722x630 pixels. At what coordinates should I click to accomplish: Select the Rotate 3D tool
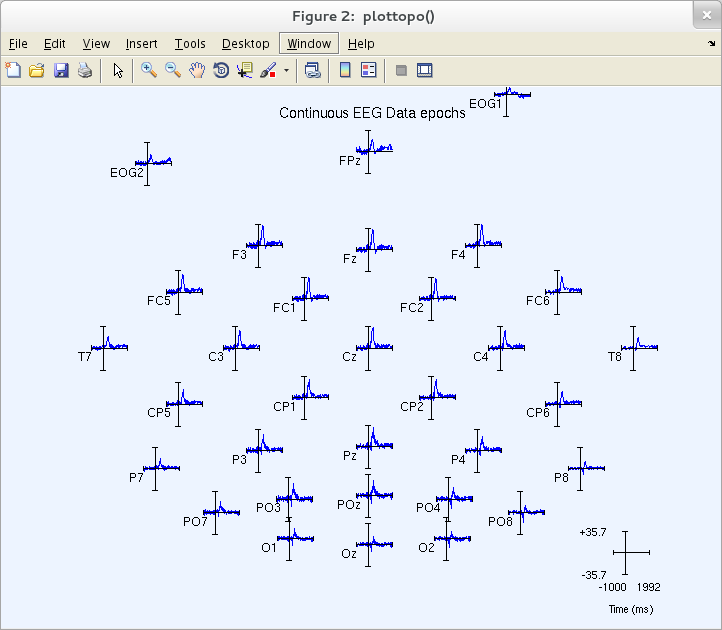[x=221, y=70]
